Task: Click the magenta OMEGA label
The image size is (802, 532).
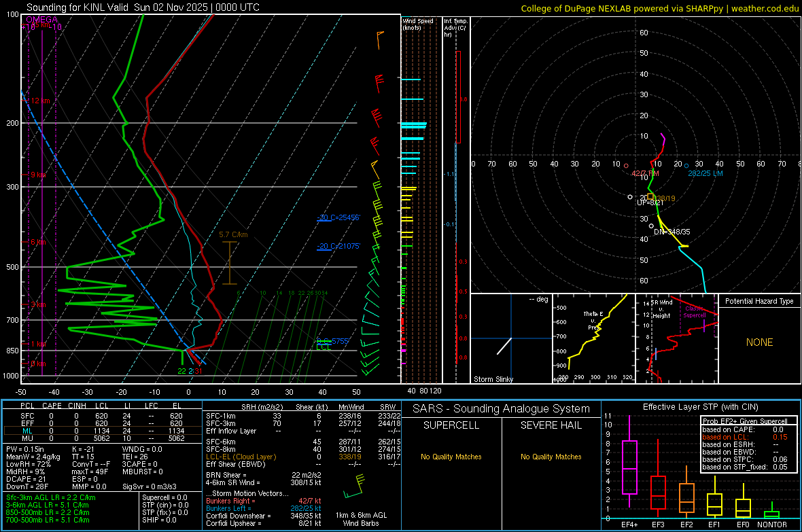Action: (x=42, y=20)
